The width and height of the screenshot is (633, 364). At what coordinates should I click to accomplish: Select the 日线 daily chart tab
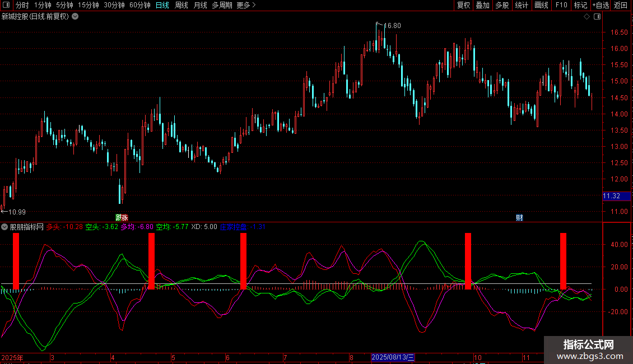click(162, 5)
